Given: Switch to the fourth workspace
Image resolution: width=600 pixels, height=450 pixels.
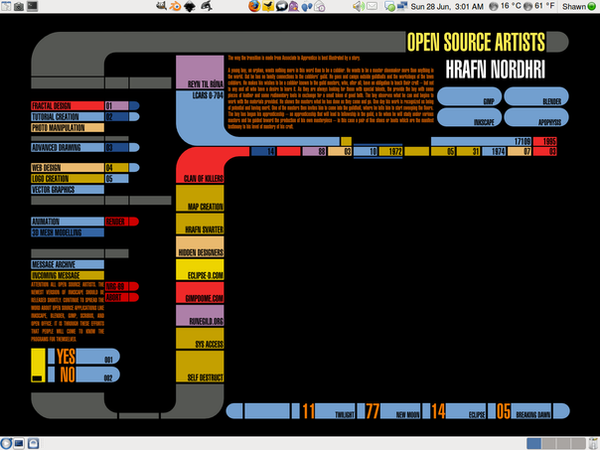Looking at the screenshot, I should point(579,443).
